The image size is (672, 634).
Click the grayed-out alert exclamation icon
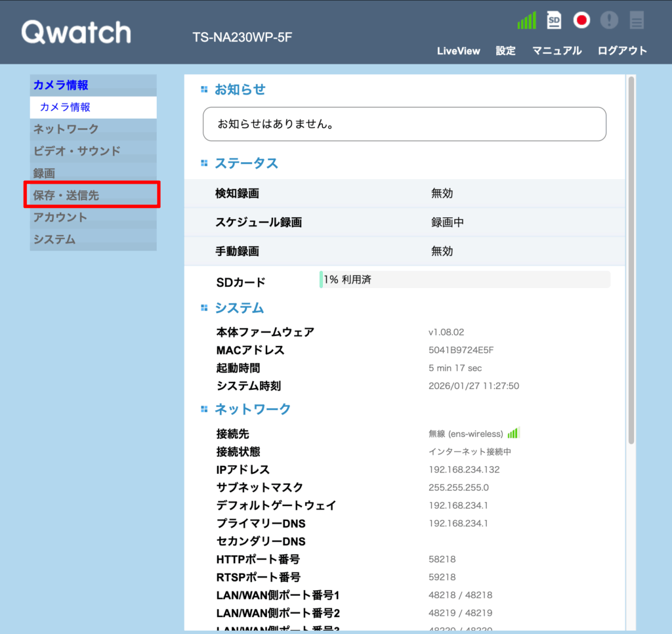tap(609, 21)
